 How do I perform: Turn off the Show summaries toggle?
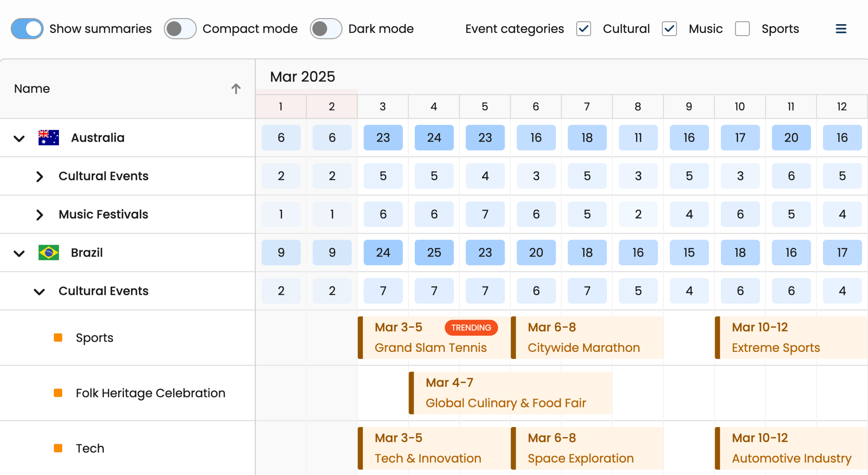pyautogui.click(x=27, y=29)
